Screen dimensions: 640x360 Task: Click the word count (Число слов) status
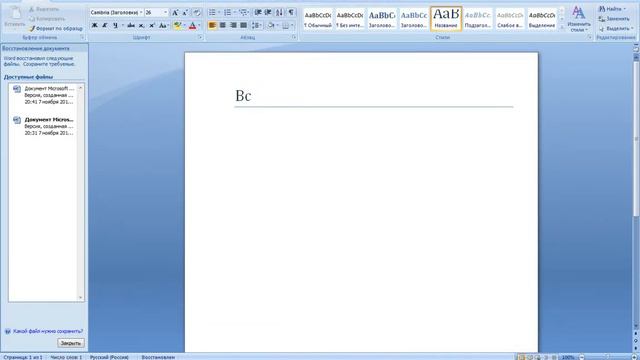[66, 357]
